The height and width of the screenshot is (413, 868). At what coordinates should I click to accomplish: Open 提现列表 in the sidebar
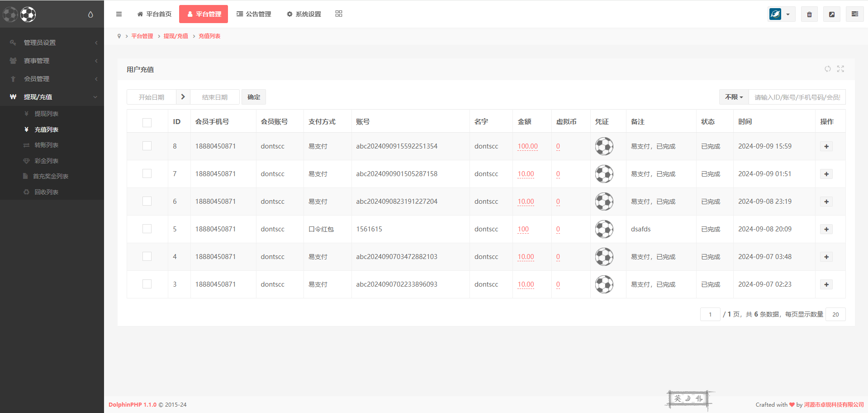46,114
